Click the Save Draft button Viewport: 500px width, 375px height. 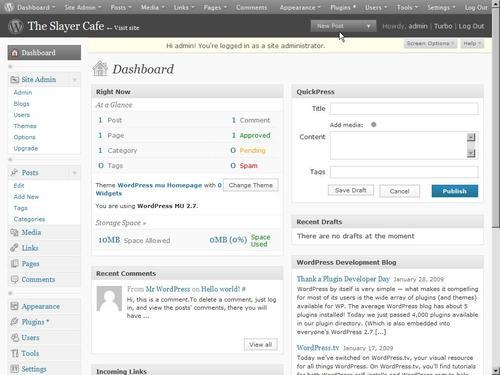tap(351, 190)
